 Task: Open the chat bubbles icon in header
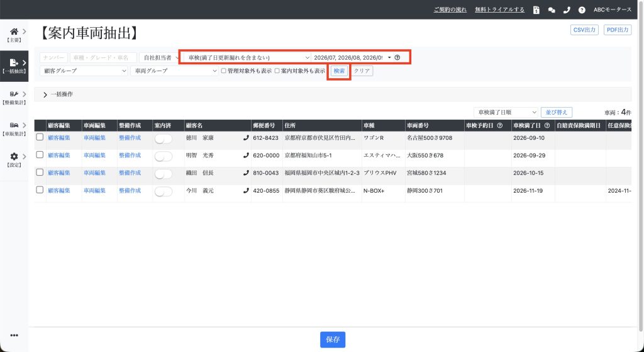(x=552, y=10)
